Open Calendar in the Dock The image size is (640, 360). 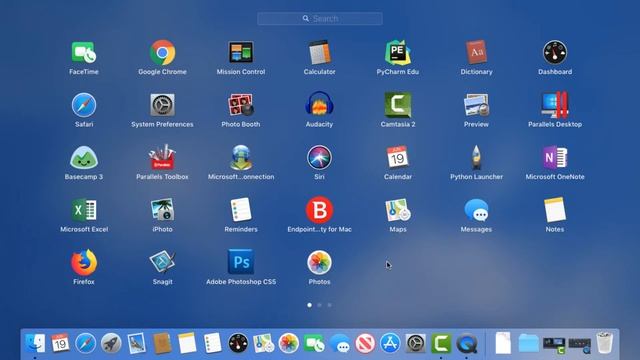coord(60,343)
